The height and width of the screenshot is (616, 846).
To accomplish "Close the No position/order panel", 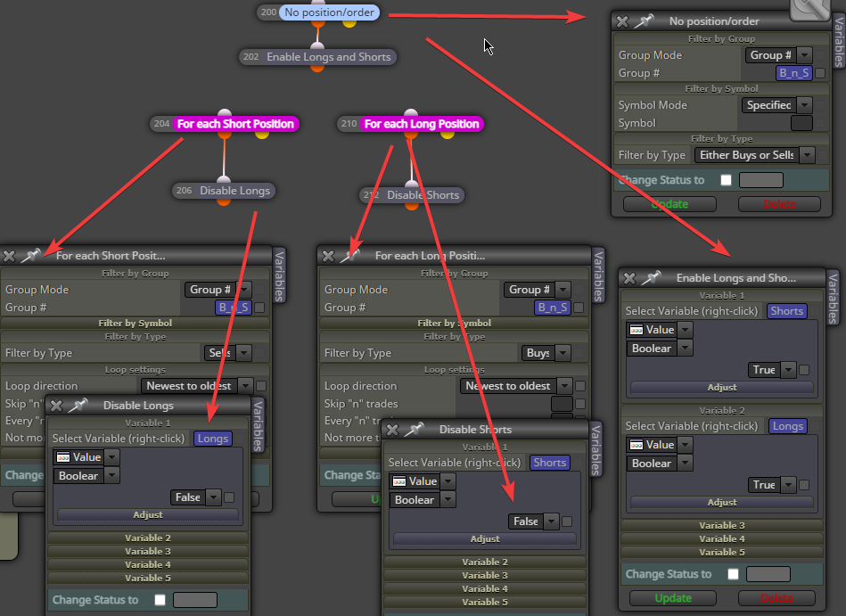I will [x=622, y=21].
